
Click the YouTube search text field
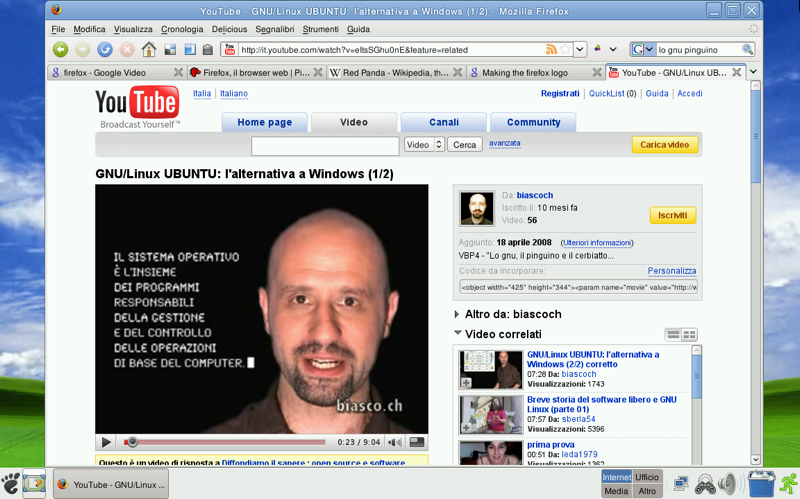(x=325, y=146)
